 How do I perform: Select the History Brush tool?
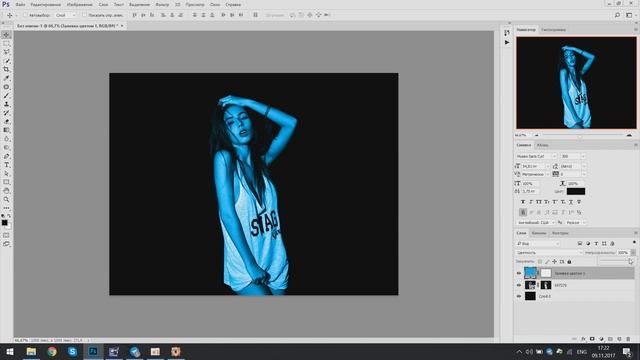(x=6, y=113)
